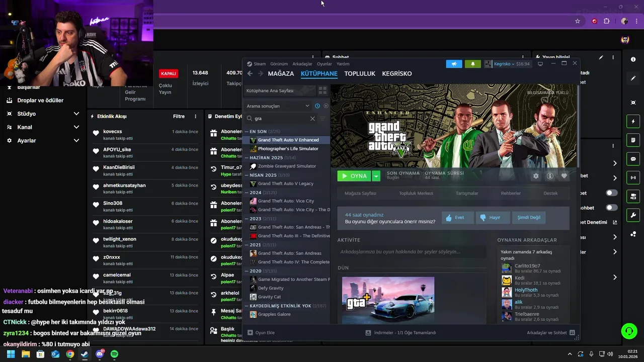The width and height of the screenshot is (644, 362).
Task: Edit stream info pencil in Yayın bilgisi panel
Action: pyautogui.click(x=601, y=57)
